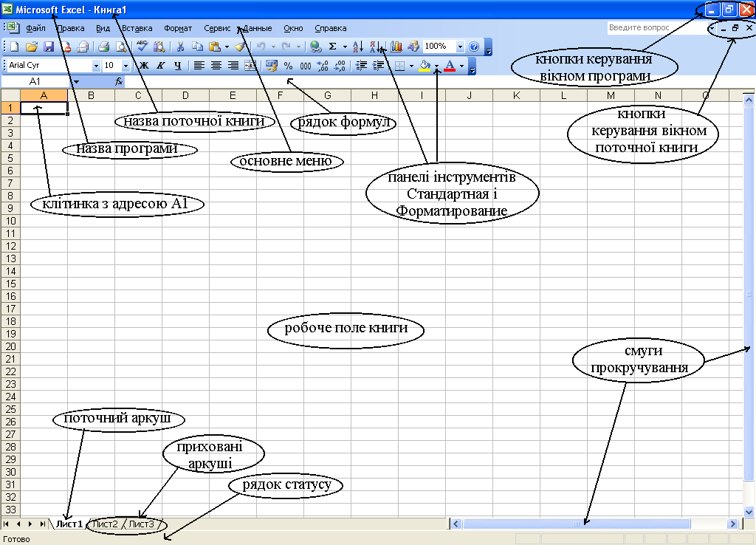The width and height of the screenshot is (756, 545).
Task: Click the AutoSum sigma button
Action: [x=333, y=47]
